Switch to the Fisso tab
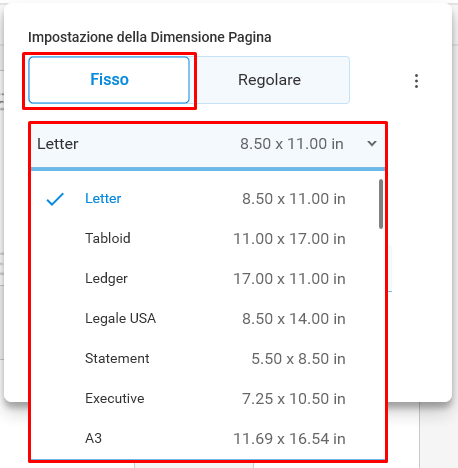Viewport: 458px width, 468px height. [109, 80]
